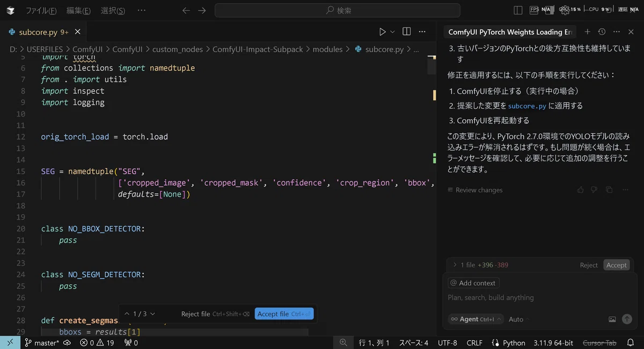Open the 編集(E) menu
The image size is (644, 349).
coord(78,10)
